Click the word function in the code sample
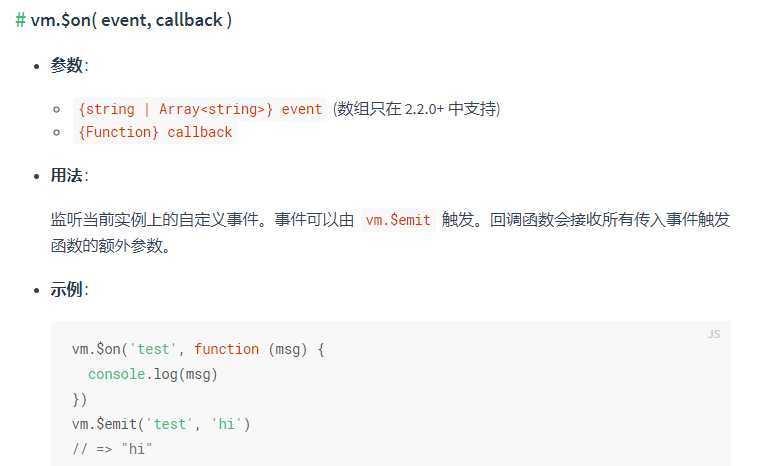This screenshot has width=766, height=466. [x=227, y=349]
